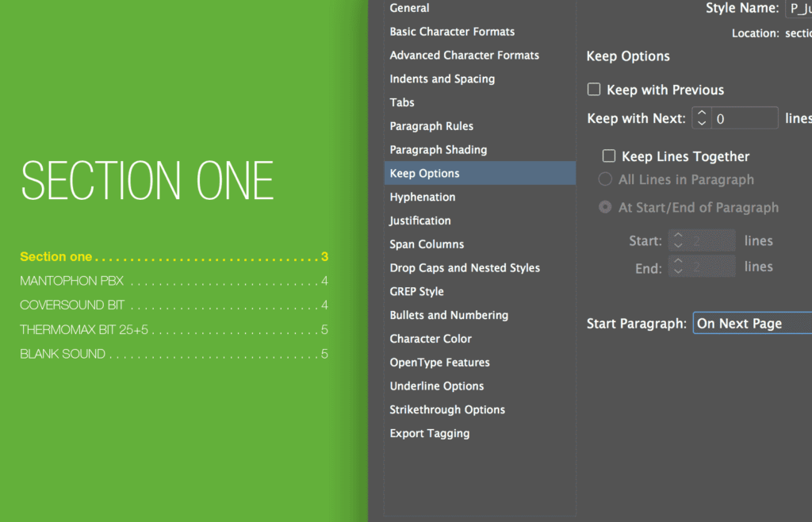Viewport: 812px width, 522px height.
Task: Open the Indents and Spacing section
Action: click(442, 79)
